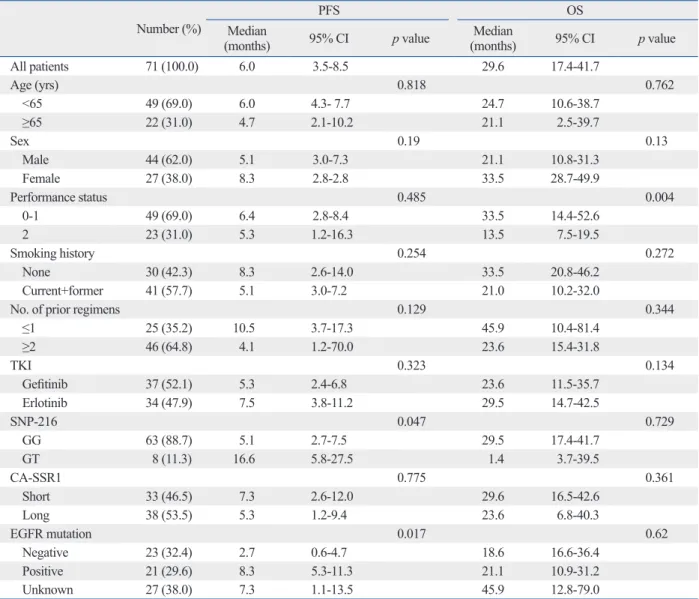This screenshot has height=599, width=699.
Task: Select the '≥65' age row label
Action: coord(32,123)
